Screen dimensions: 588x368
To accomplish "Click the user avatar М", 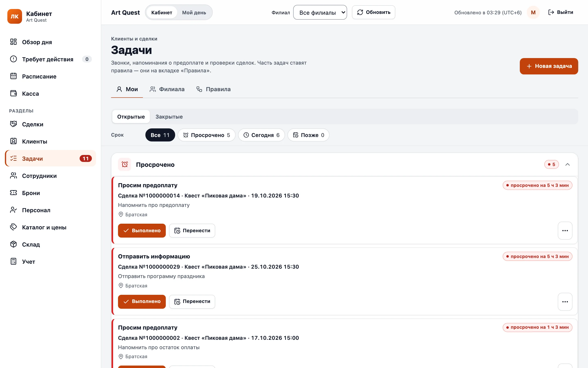I will pyautogui.click(x=533, y=12).
